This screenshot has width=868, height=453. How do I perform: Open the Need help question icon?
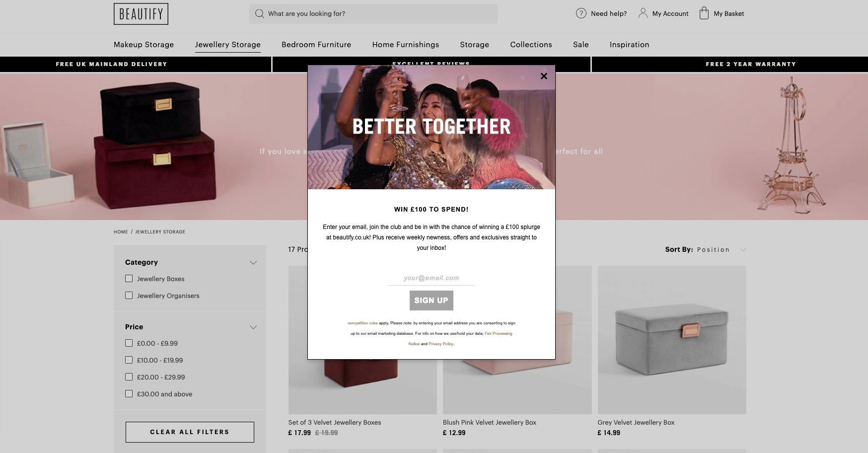581,13
